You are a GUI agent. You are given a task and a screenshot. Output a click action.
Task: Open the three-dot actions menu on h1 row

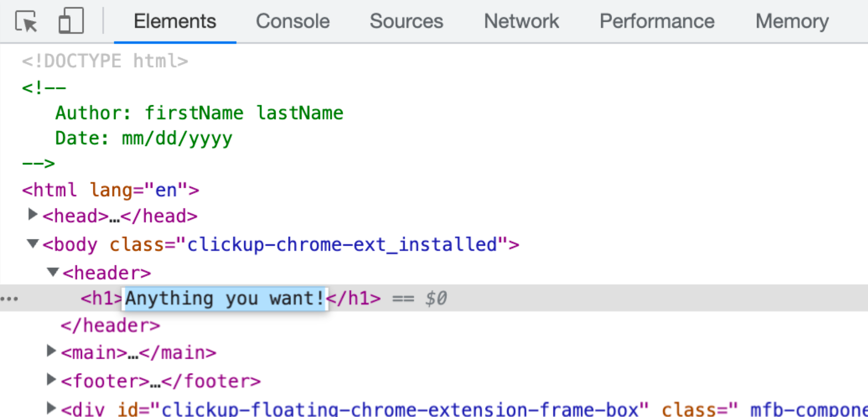pyautogui.click(x=9, y=299)
